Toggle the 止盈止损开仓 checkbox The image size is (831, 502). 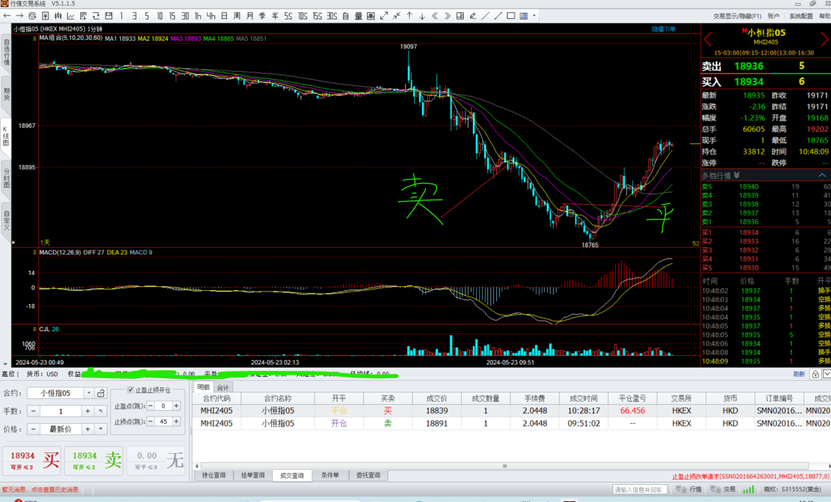[x=130, y=390]
